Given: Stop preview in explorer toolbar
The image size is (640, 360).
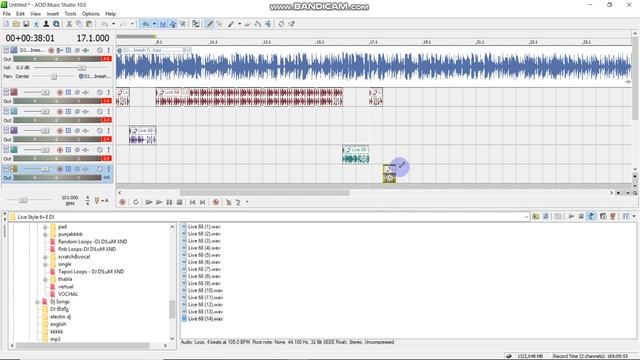Looking at the screenshot, I should pos(581,216).
